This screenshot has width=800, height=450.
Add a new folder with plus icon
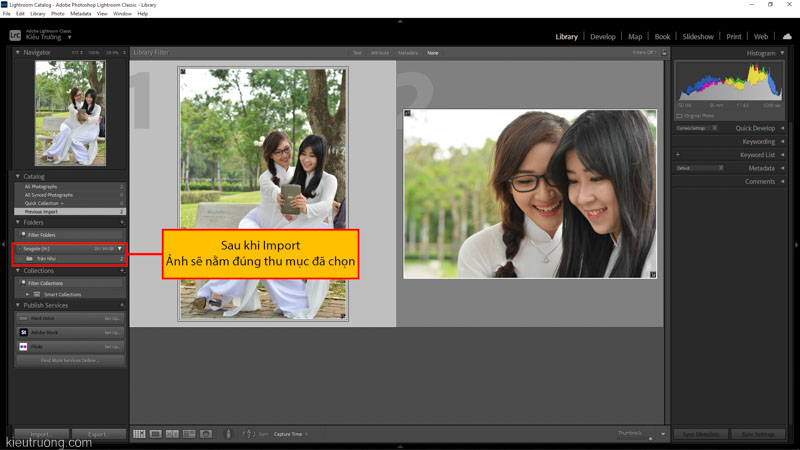point(122,222)
